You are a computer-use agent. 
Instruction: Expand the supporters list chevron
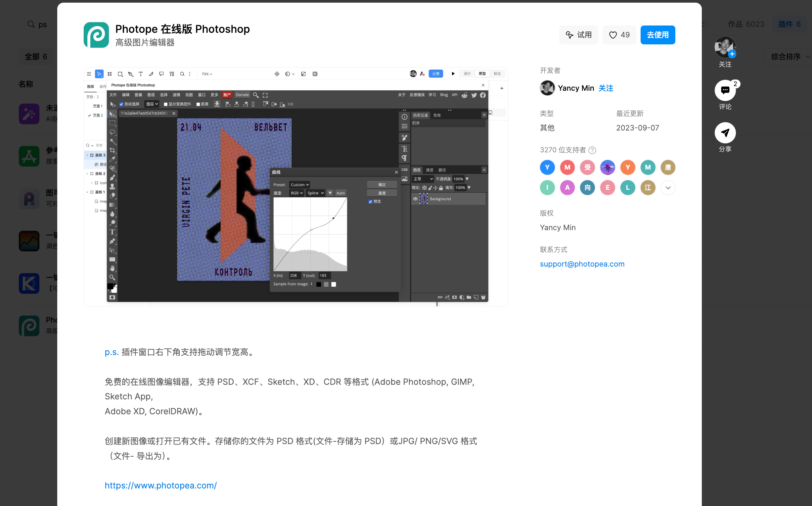click(x=668, y=188)
